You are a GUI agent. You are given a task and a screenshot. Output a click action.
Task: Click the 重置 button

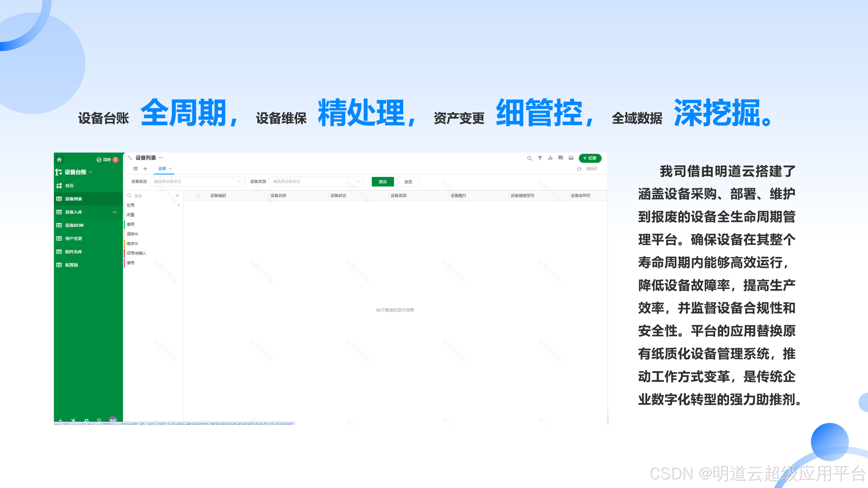tap(408, 182)
